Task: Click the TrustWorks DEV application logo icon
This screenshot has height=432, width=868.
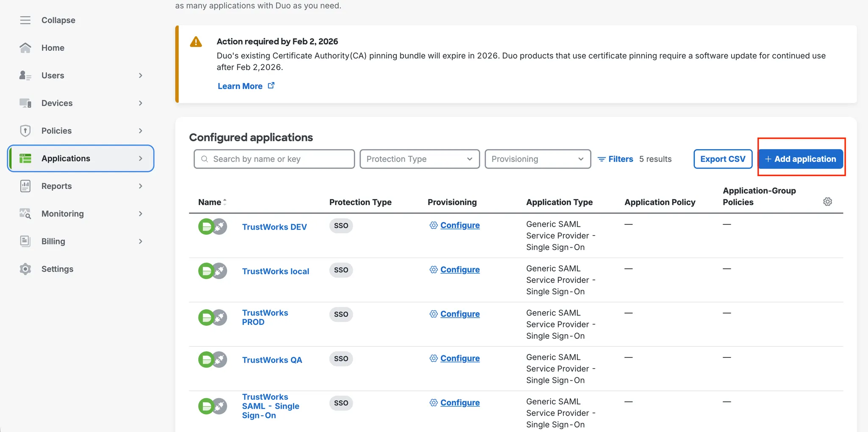Action: pos(212,227)
